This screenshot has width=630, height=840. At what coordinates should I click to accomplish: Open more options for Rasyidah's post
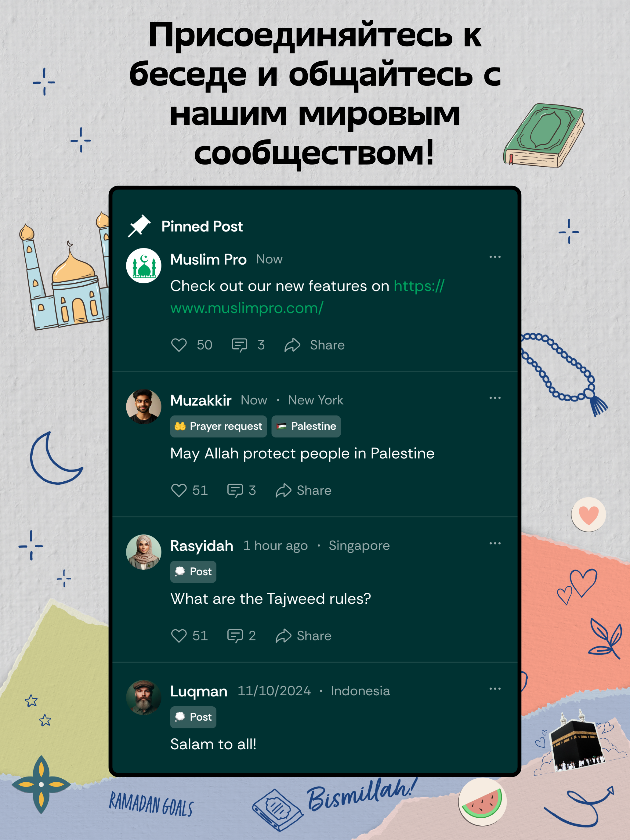pyautogui.click(x=495, y=543)
